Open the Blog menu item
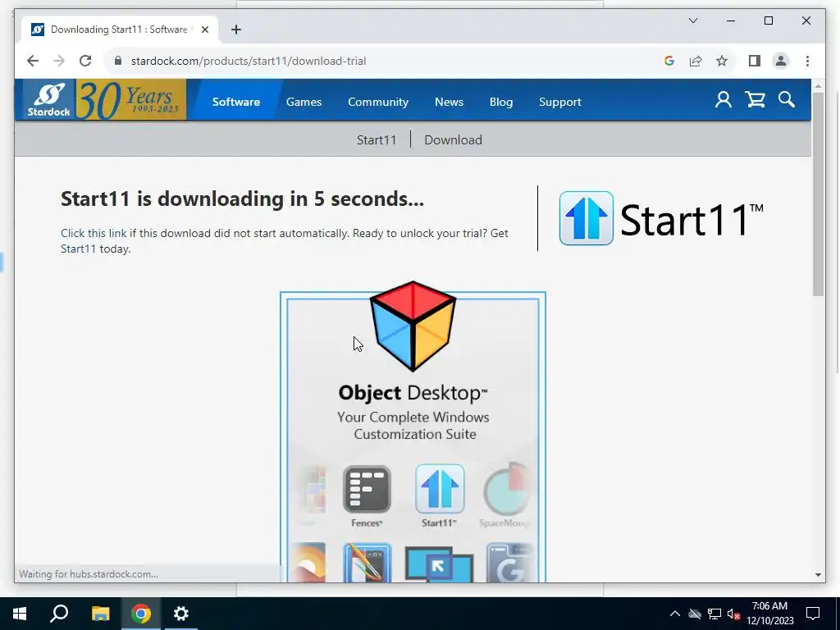Screen dimensions: 840x630 501,102
